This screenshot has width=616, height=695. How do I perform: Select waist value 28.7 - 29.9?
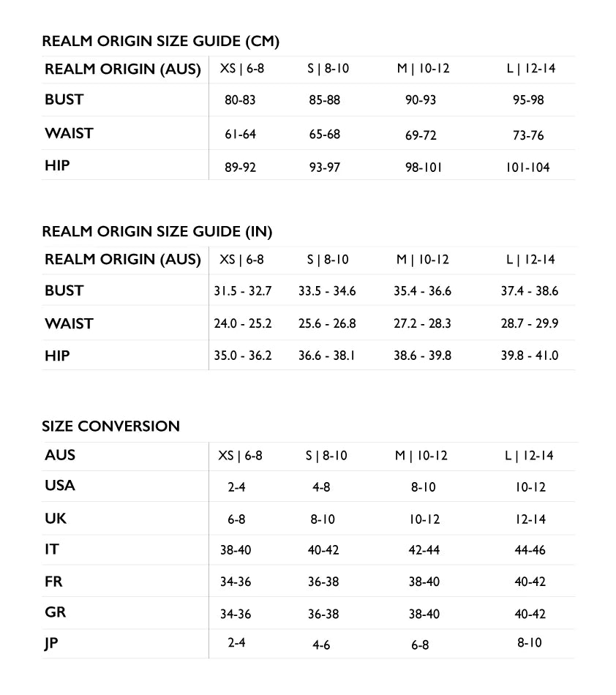pos(529,323)
